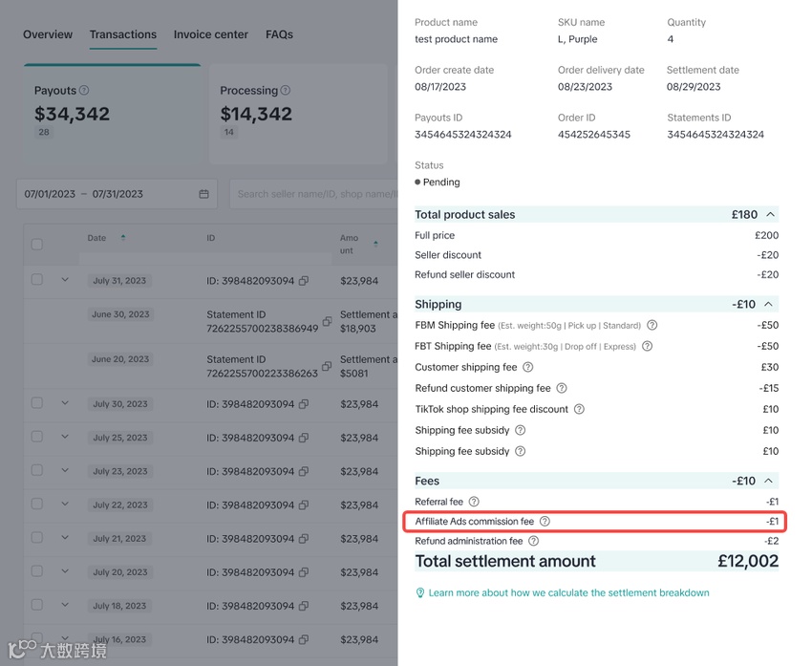Show info for TikTok shop shipping fee discount
812x666 pixels.
click(580, 409)
